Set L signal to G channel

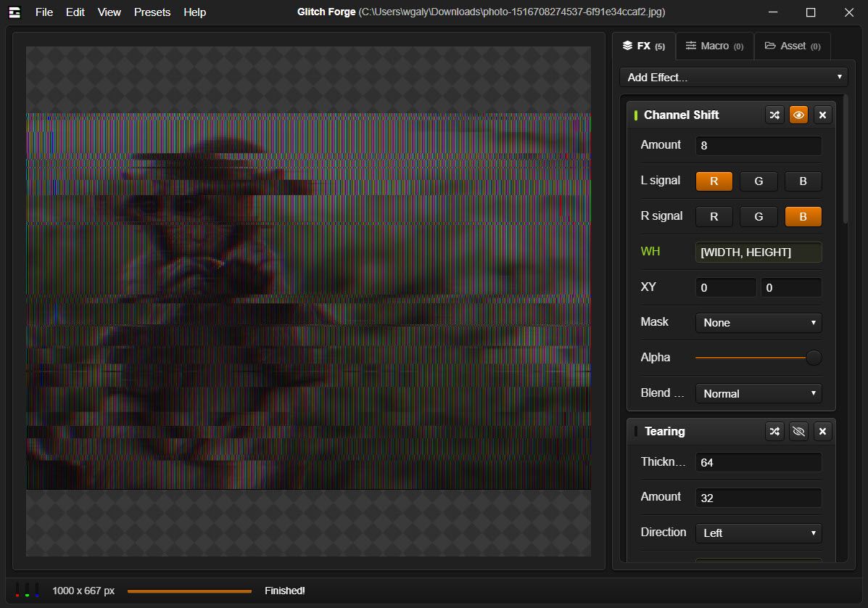click(759, 181)
